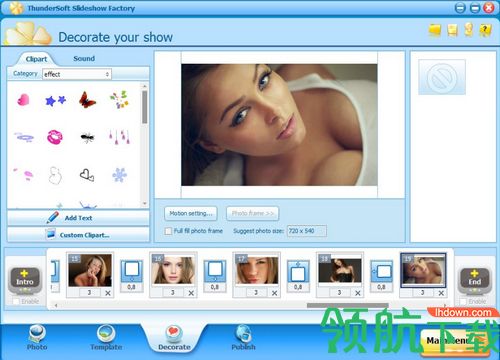This screenshot has width=500, height=360.
Task: Enable Full fill photo frame checkbox
Action: click(x=168, y=231)
